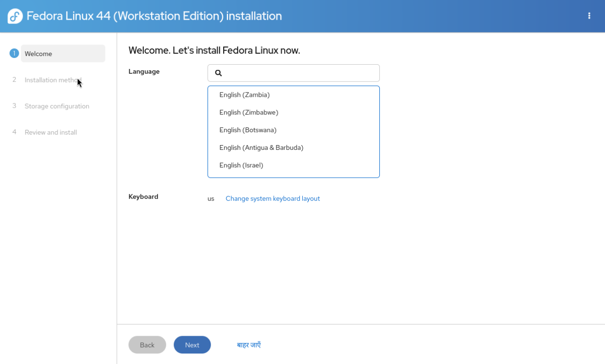The image size is (605, 364).
Task: Open Change system keyboard layout link
Action: (x=273, y=198)
